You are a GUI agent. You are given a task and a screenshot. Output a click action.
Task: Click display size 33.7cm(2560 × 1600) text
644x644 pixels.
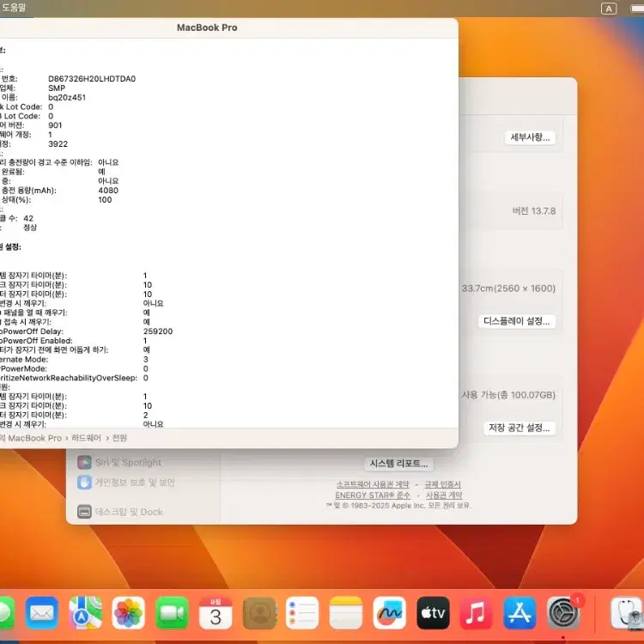point(508,289)
